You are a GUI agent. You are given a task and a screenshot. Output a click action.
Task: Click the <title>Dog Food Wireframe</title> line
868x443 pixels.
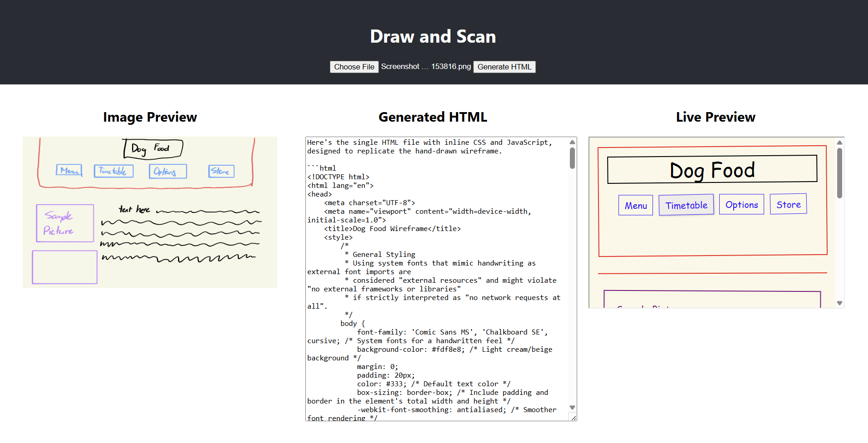[x=392, y=229]
